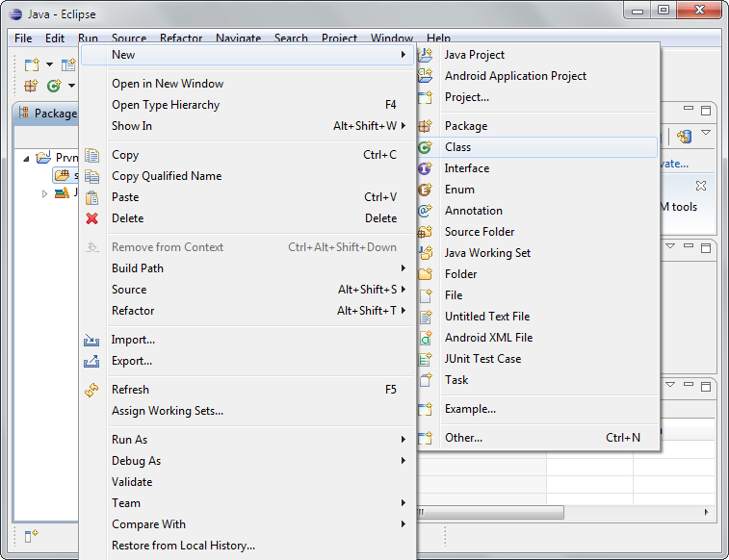
Task: Open the Edit menu
Action: pos(55,38)
